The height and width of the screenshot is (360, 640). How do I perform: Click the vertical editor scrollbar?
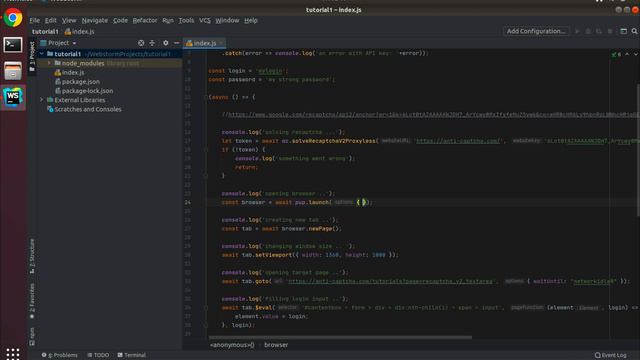pos(638,149)
